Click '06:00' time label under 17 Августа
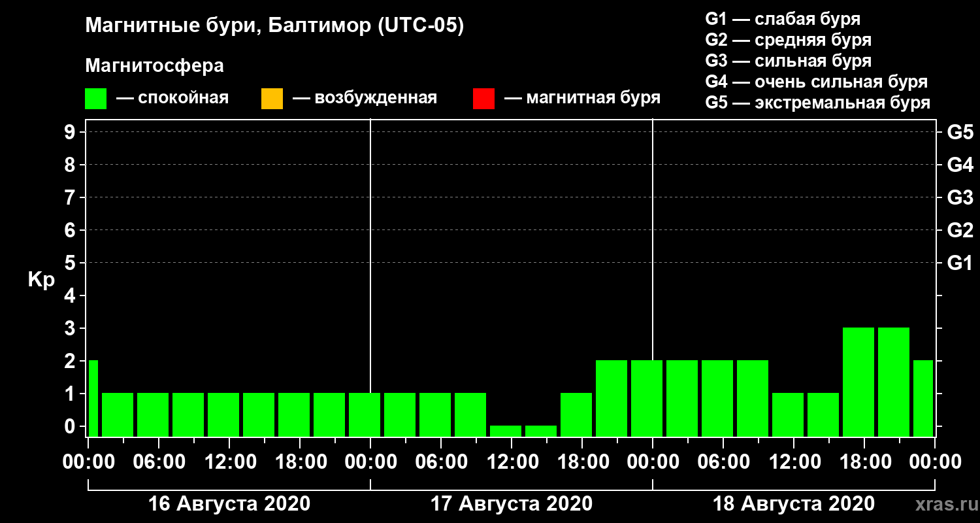Image resolution: width=980 pixels, height=523 pixels. tap(441, 462)
